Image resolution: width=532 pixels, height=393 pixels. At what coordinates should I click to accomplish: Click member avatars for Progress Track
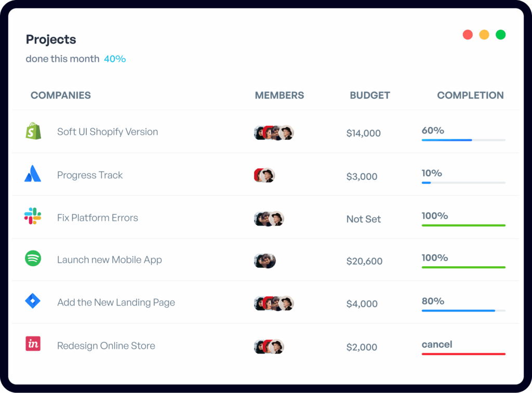[x=264, y=175]
